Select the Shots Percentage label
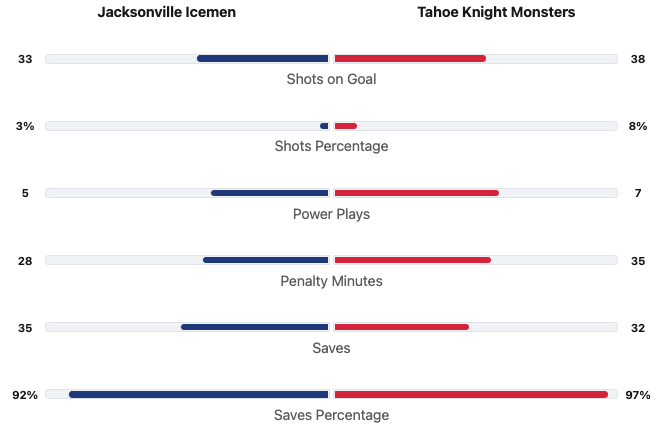663x435 pixels. click(331, 146)
